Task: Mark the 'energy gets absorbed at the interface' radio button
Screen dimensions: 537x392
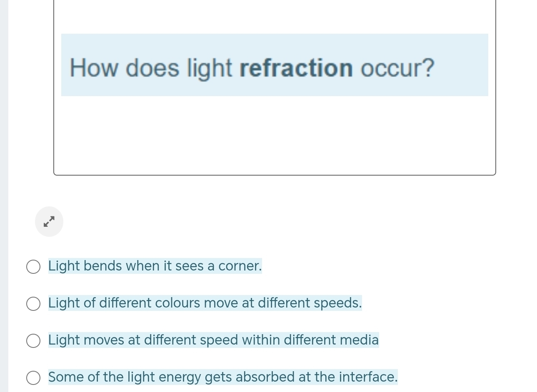Action: [x=33, y=378]
